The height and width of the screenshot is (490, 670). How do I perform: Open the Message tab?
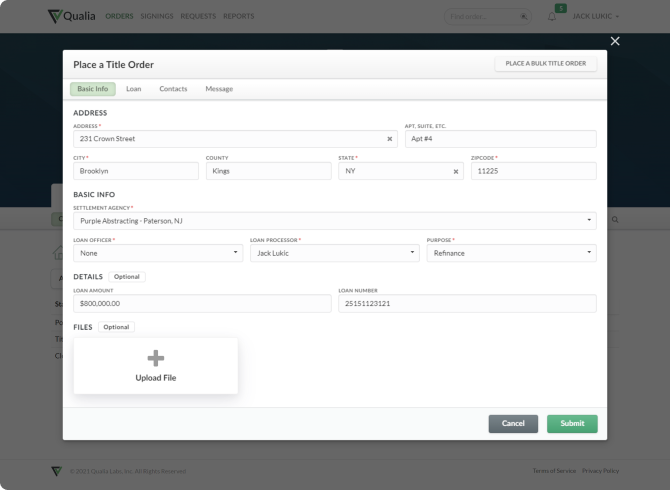pyautogui.click(x=219, y=89)
